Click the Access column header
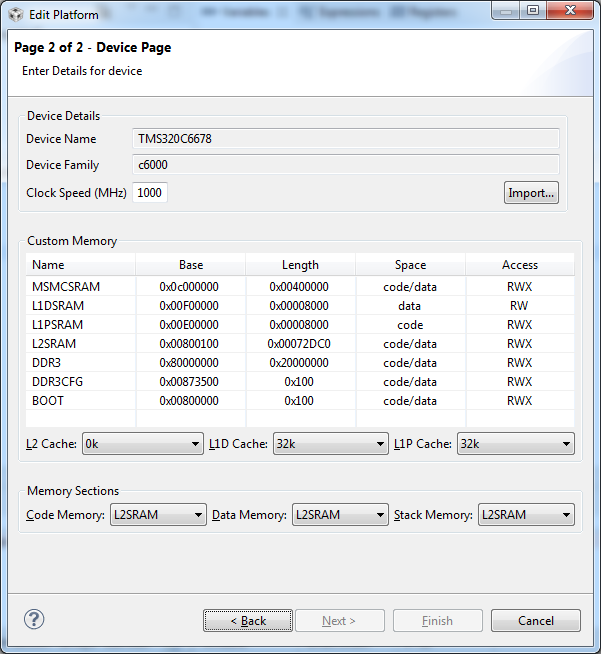 [x=520, y=265]
